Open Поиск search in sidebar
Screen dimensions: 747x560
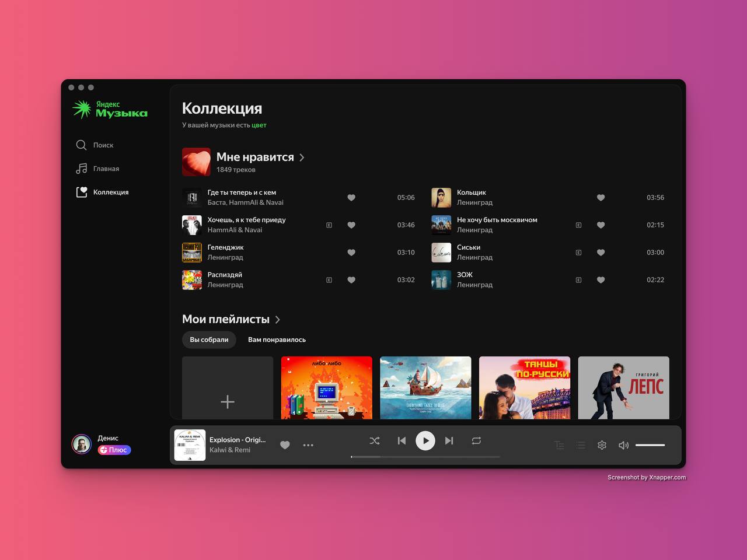click(95, 145)
